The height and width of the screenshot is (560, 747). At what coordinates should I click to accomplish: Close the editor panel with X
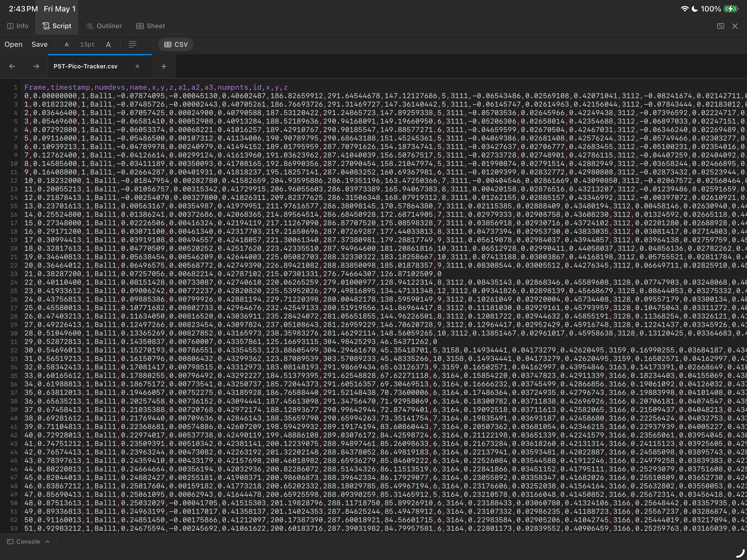coord(735,26)
